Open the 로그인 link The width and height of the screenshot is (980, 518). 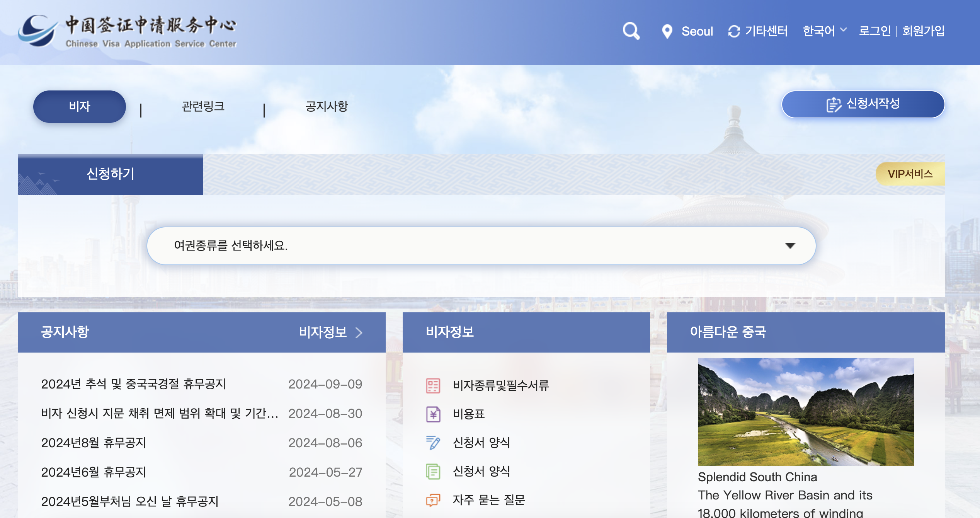(x=875, y=31)
